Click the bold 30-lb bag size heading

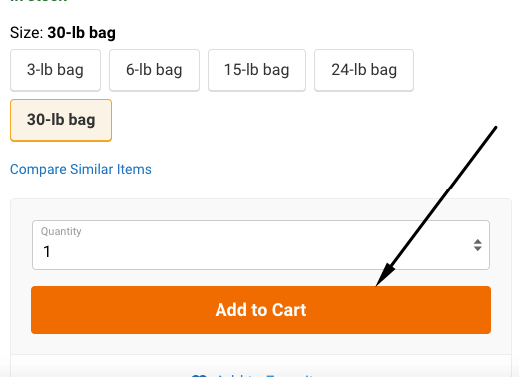[x=82, y=33]
